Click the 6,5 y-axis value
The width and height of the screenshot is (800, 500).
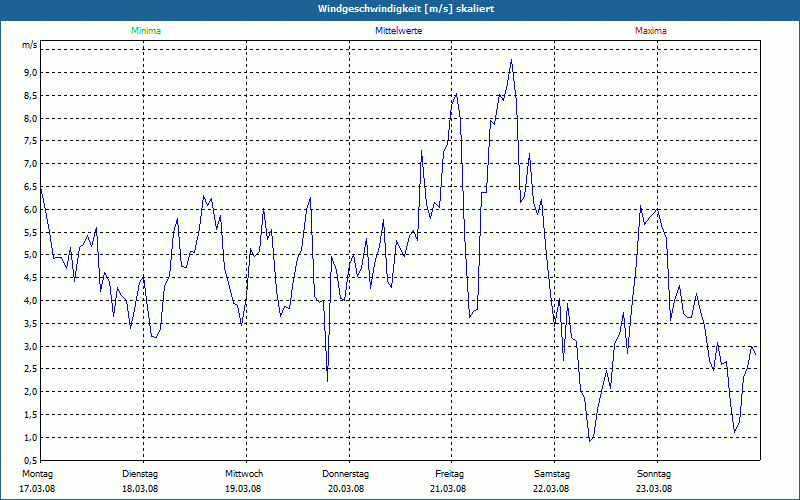(x=31, y=187)
